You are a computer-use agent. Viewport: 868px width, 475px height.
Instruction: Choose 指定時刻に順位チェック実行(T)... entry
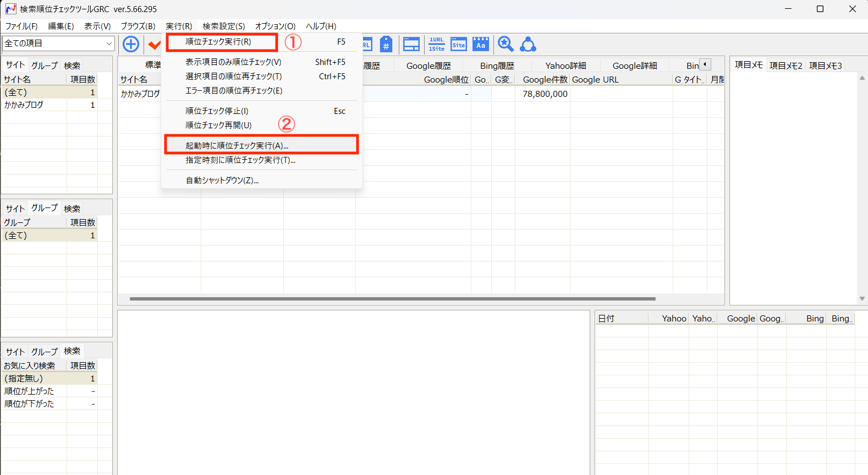(x=261, y=160)
